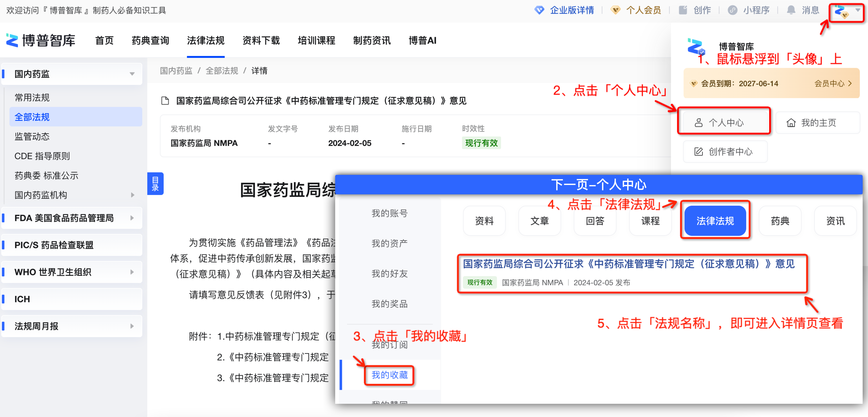Select 我的账号 in the personal center menu

(389, 213)
